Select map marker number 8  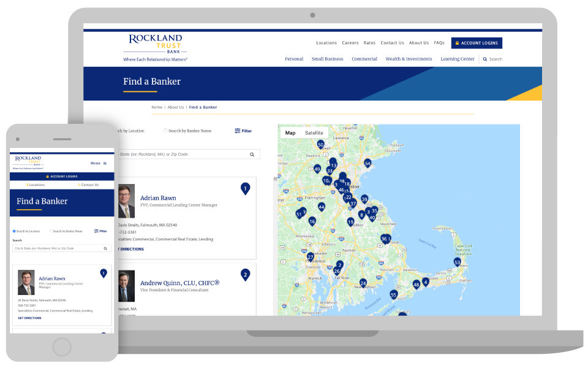(361, 215)
